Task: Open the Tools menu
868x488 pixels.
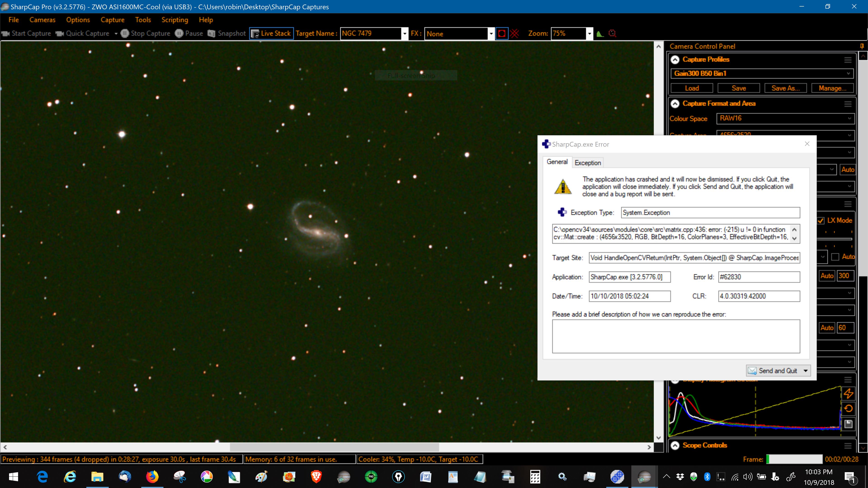Action: point(143,20)
